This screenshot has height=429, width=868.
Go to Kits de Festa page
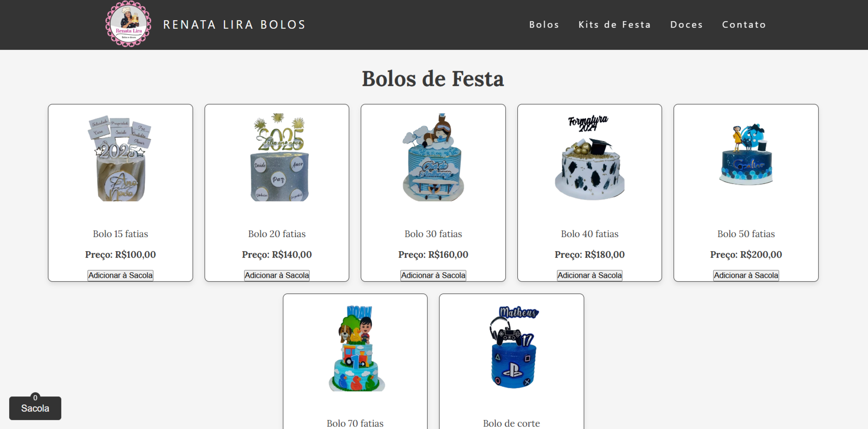(614, 25)
